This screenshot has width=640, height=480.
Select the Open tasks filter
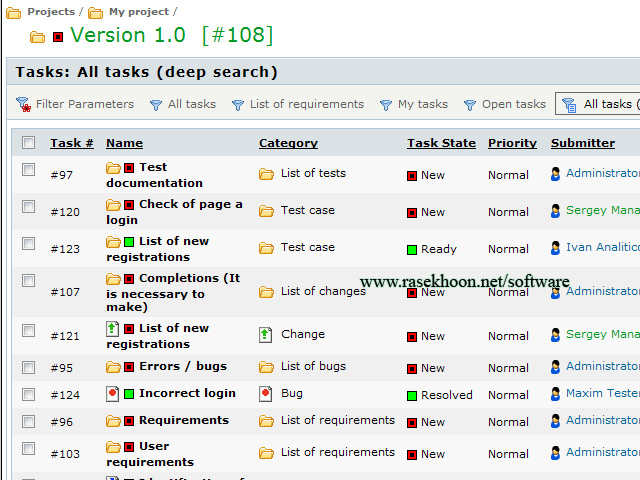(x=514, y=104)
